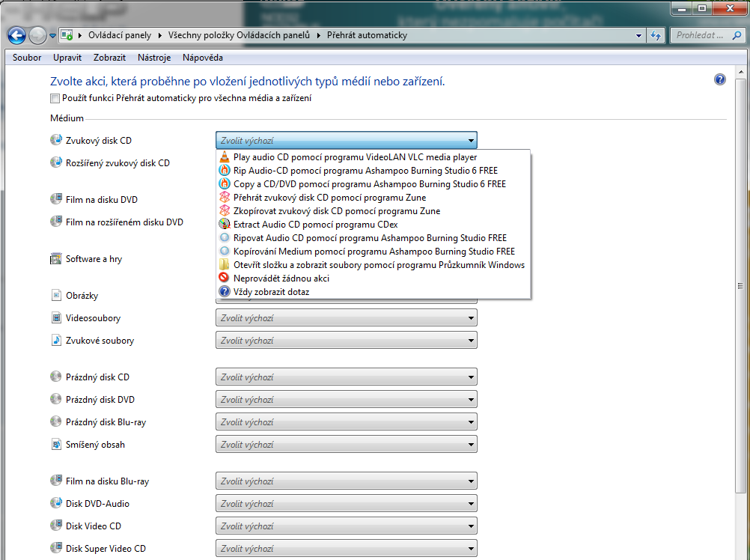
Task: Open the Film na disku Blu-ray dropdown
Action: (x=347, y=481)
